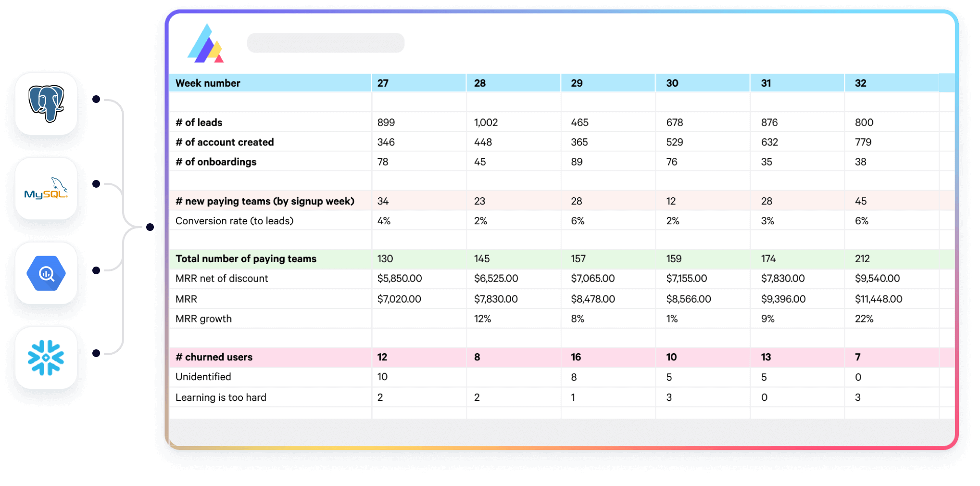980x486 pixels.
Task: Click the connector dot beside PostgreSQL
Action: click(96, 99)
